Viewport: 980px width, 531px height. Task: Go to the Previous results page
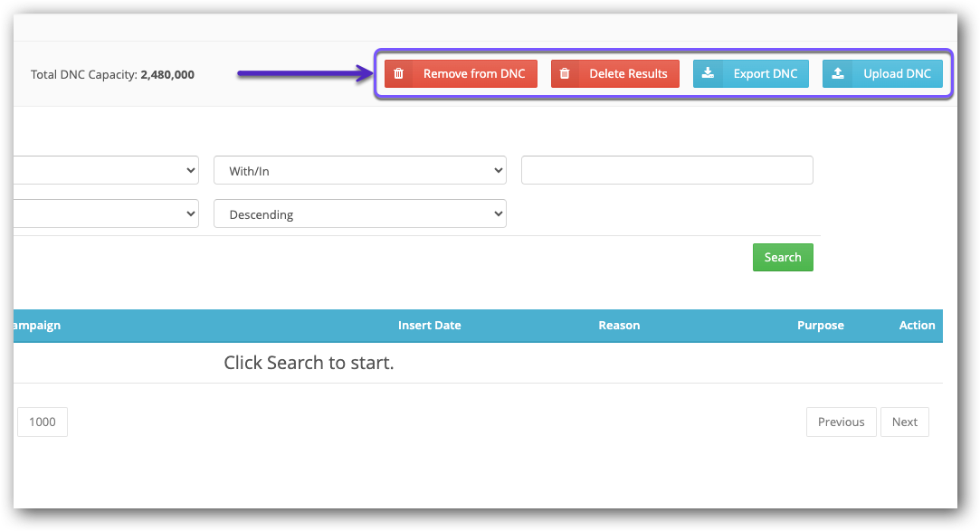pyautogui.click(x=841, y=422)
